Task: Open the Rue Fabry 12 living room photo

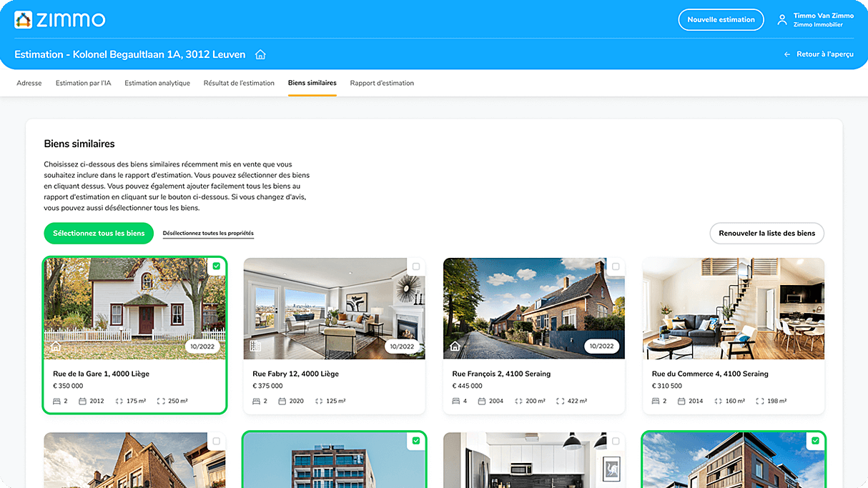Action: click(334, 309)
